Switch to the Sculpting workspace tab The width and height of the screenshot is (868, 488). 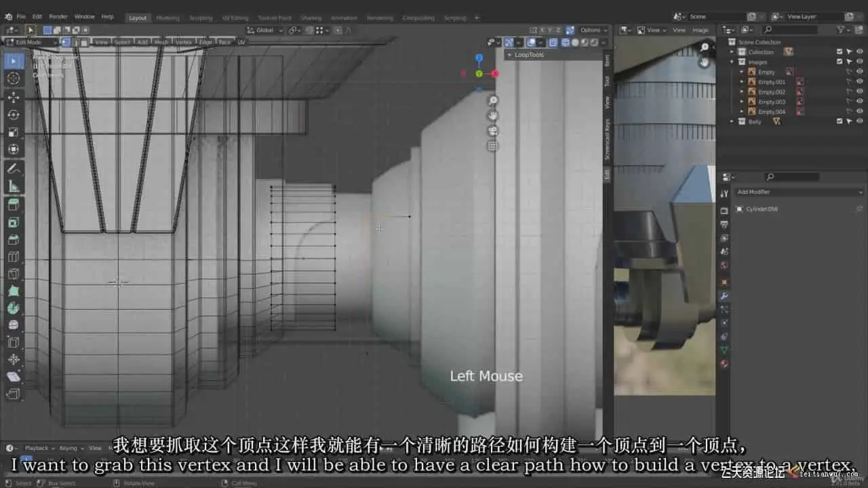[x=201, y=18]
